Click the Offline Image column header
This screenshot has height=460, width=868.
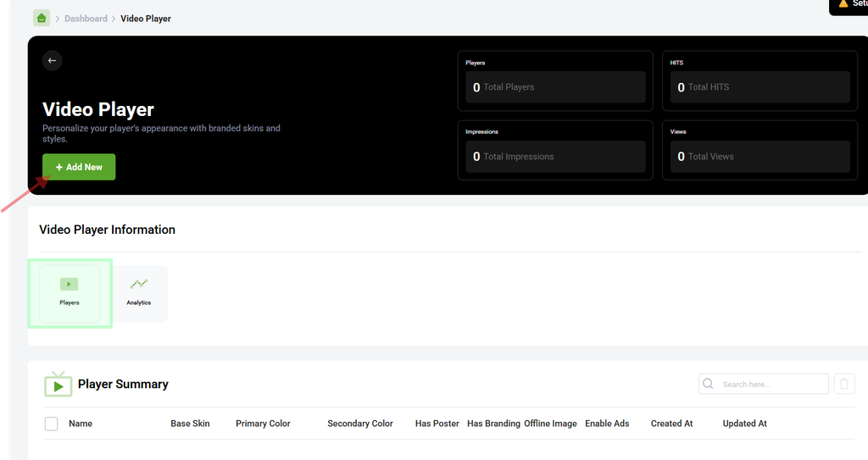[550, 424]
